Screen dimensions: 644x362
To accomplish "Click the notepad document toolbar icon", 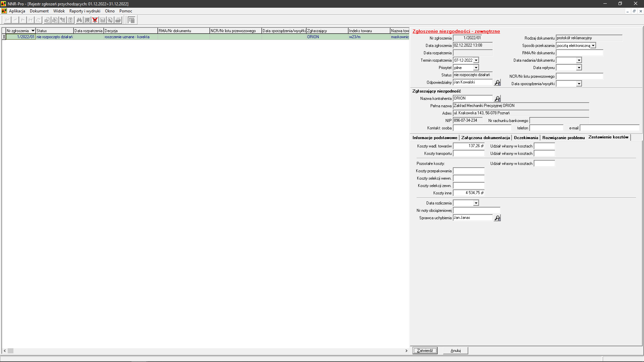I will [x=70, y=20].
